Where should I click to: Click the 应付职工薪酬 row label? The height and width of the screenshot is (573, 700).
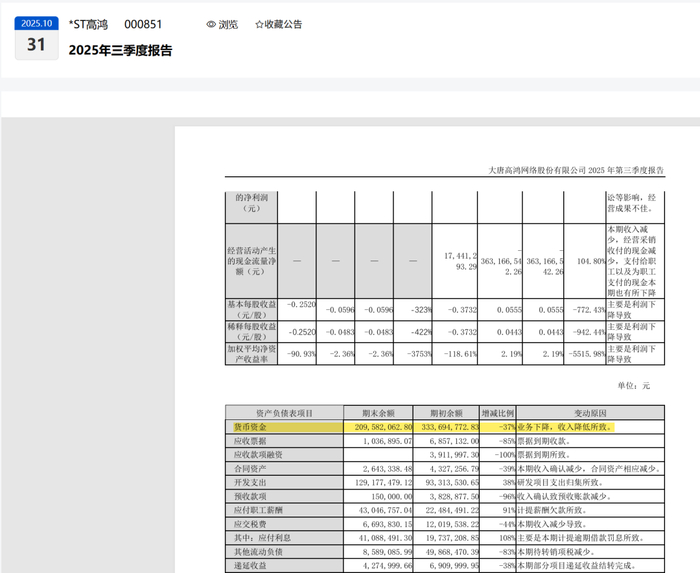point(258,510)
